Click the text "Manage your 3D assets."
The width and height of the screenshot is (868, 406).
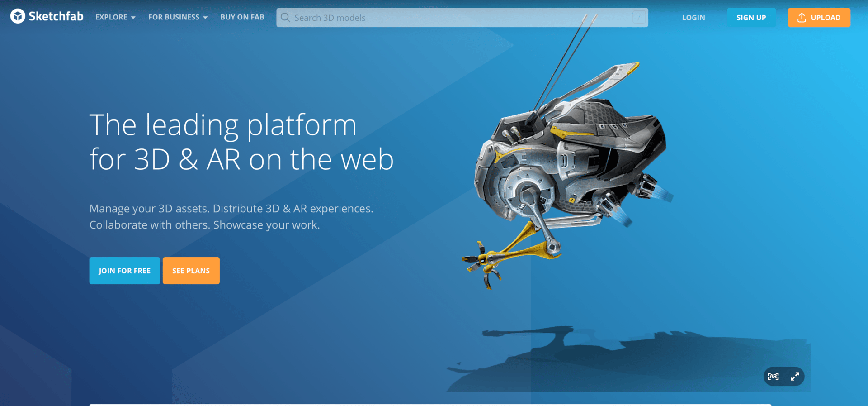[x=150, y=209]
